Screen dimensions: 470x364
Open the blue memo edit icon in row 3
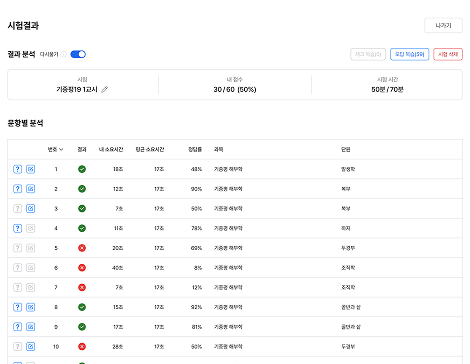pyautogui.click(x=30, y=208)
